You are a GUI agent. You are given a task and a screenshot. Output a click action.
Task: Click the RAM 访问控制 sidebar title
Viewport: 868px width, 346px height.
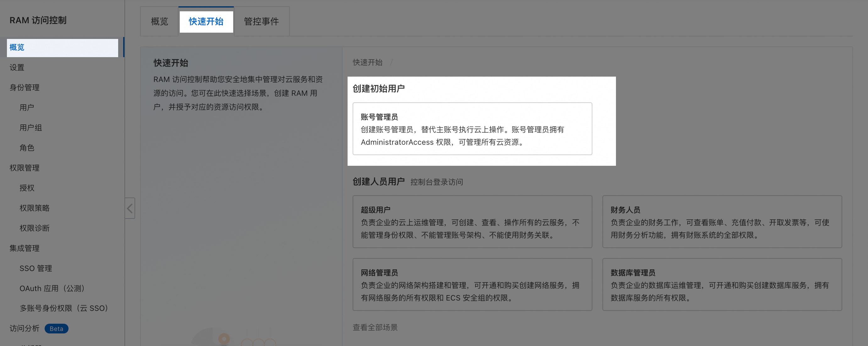click(38, 20)
